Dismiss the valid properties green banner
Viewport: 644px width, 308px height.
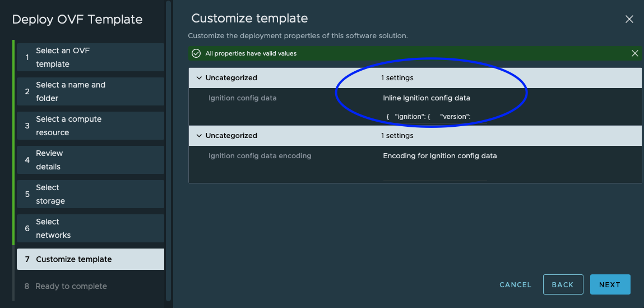(634, 53)
